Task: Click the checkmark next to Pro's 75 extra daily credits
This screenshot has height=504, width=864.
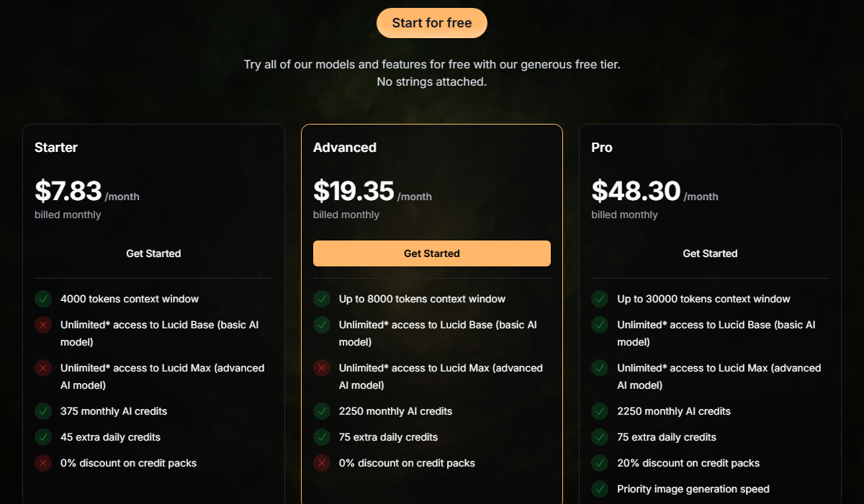Action: [599, 437]
